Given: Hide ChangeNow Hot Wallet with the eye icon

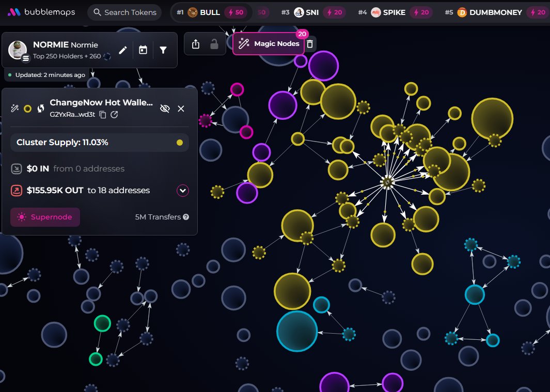Looking at the screenshot, I should (165, 108).
